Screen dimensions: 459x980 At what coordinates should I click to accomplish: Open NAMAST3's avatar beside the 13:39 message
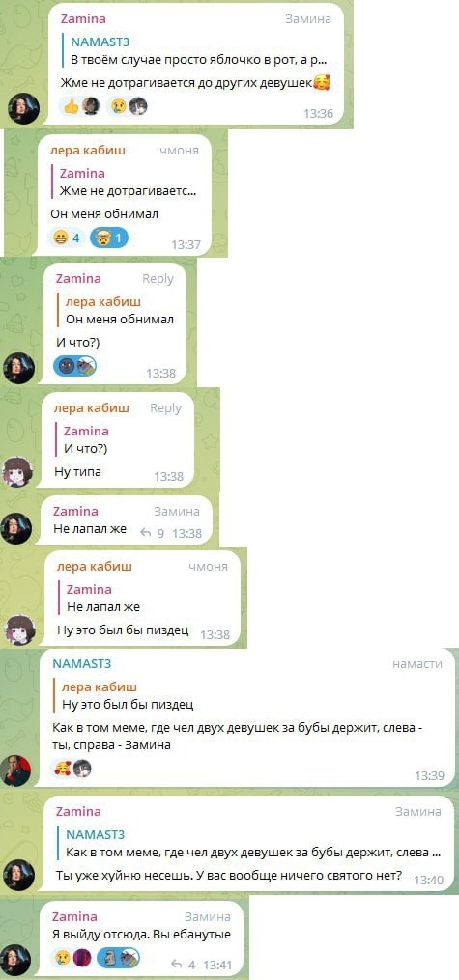pos(15,770)
